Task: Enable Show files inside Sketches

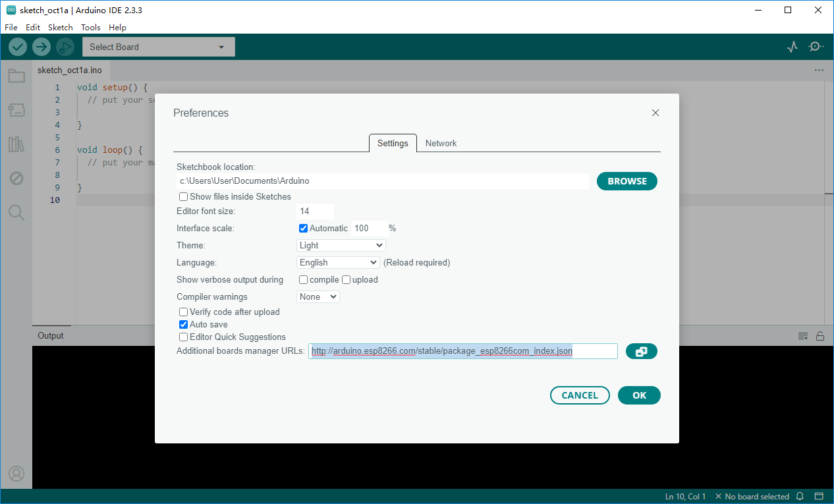Action: (184, 196)
